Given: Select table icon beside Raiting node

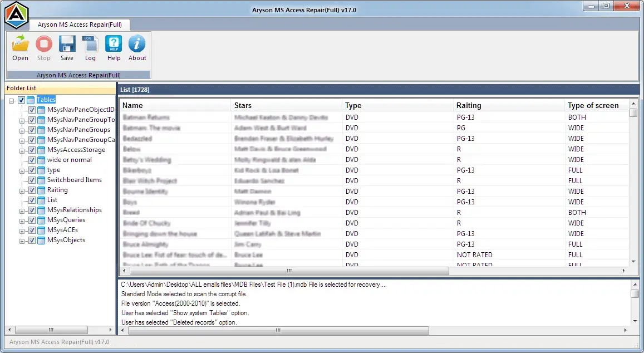Looking at the screenshot, I should click(x=41, y=190).
